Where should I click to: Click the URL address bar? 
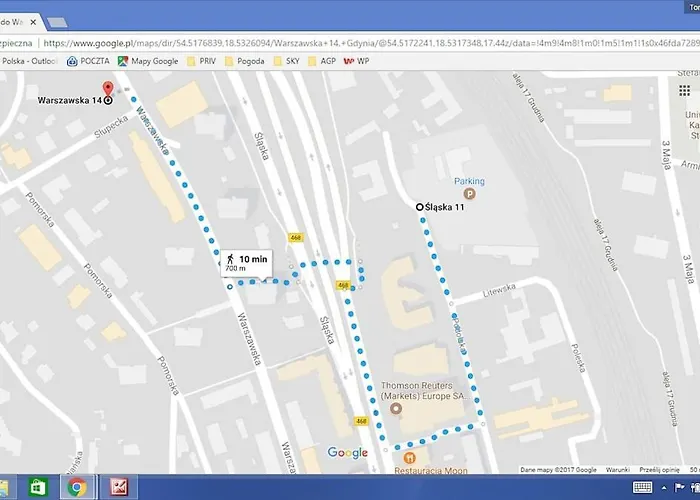coord(370,43)
